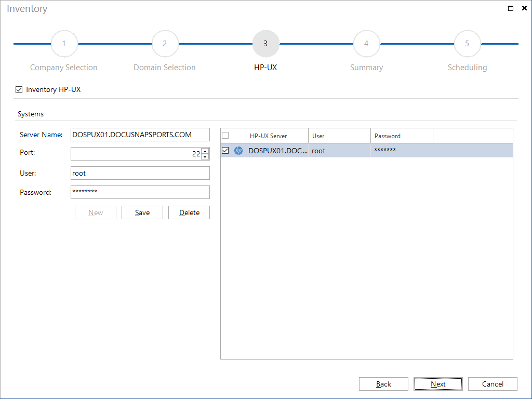Select step 3 HP-UX circle

click(265, 44)
